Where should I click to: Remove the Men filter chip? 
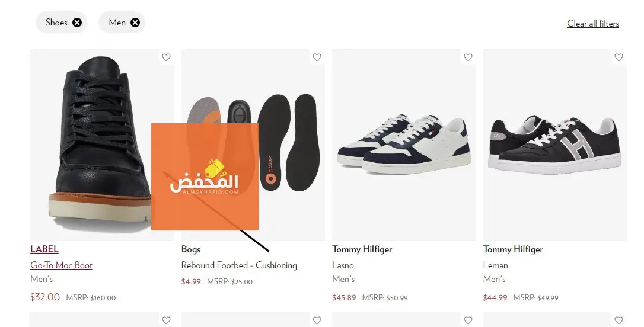pos(135,23)
